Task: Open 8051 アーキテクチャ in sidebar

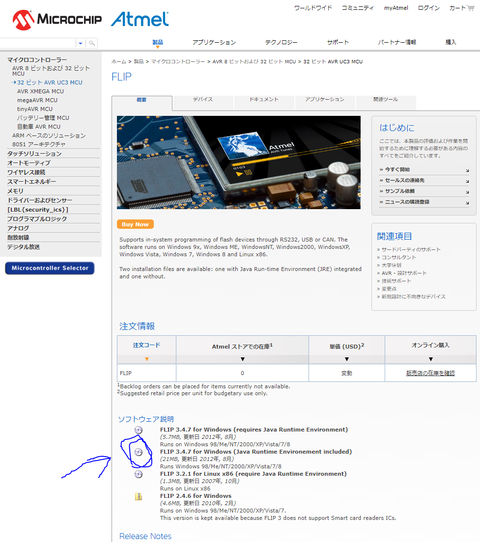Action: pyautogui.click(x=39, y=144)
